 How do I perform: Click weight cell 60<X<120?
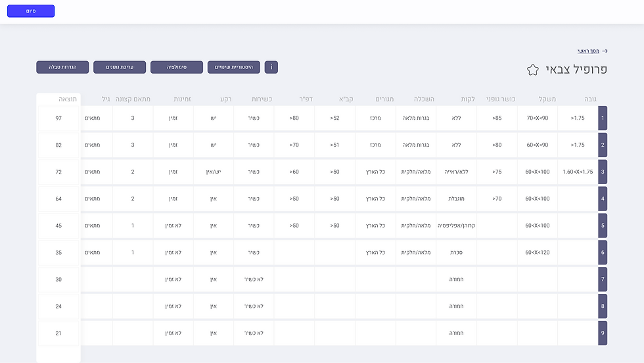(x=538, y=253)
